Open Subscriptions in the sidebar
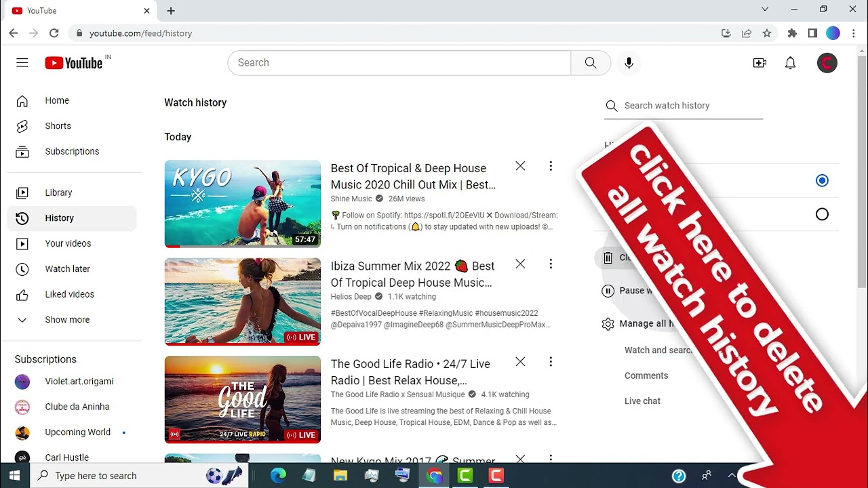Screen dimensions: 868x488 (x=71, y=152)
